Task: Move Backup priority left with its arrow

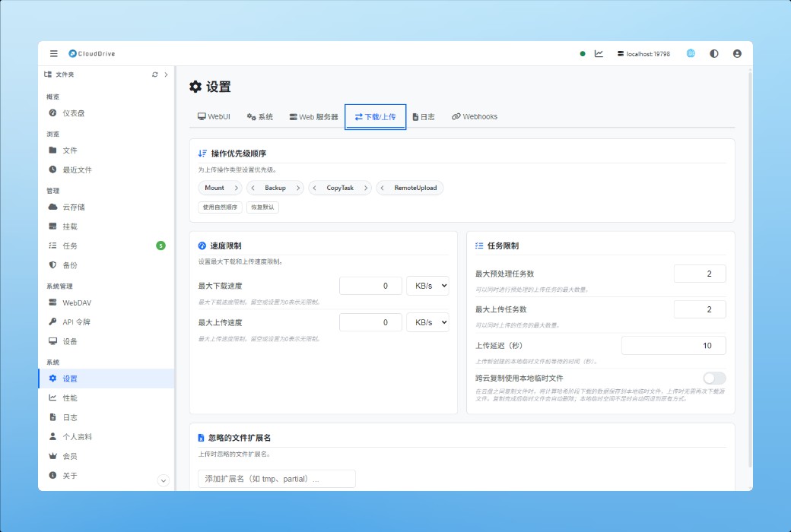Action: click(253, 188)
